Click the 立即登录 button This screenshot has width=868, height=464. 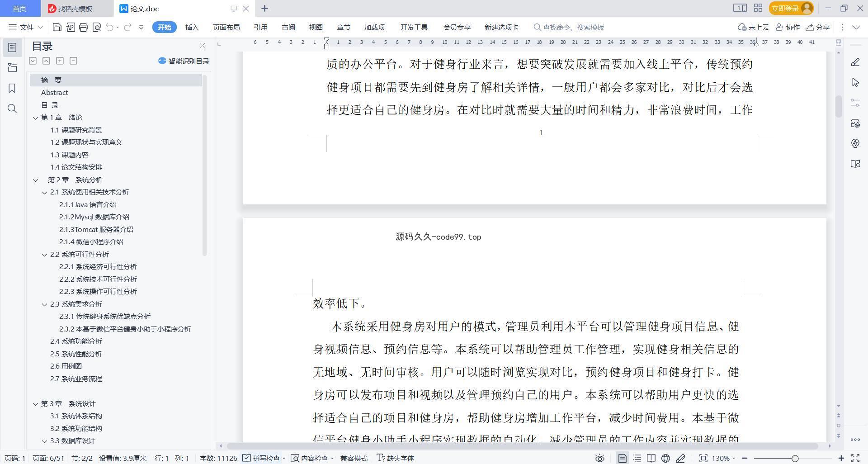tap(791, 8)
